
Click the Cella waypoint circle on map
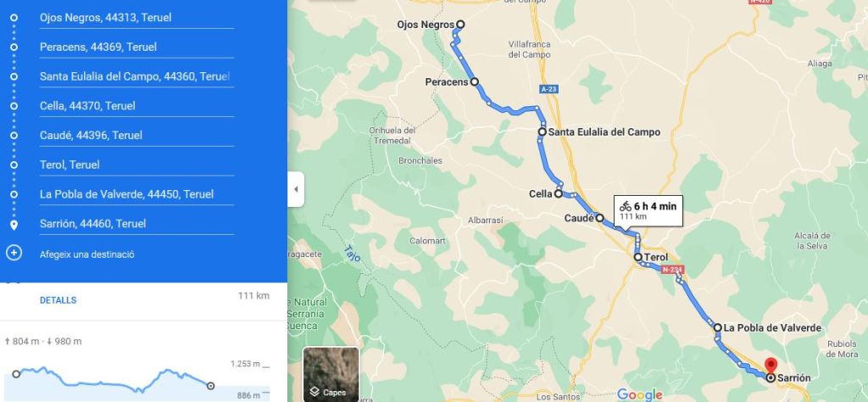point(559,194)
